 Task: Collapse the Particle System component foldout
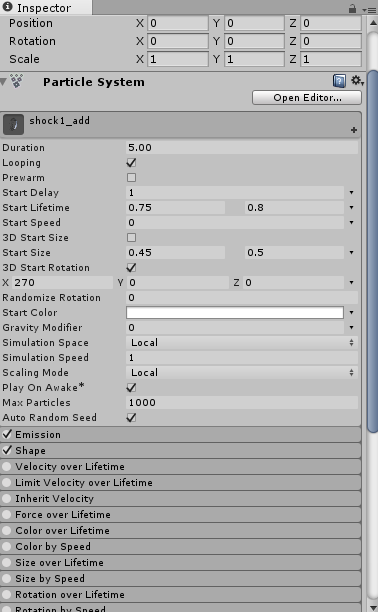[x=4, y=82]
